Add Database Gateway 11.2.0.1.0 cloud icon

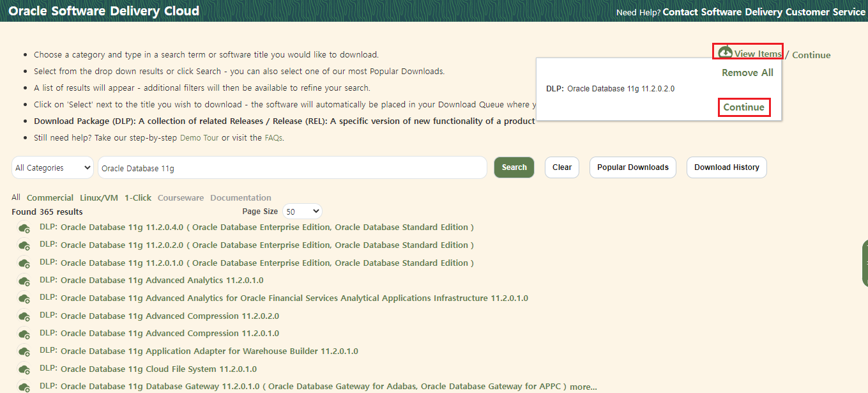click(x=24, y=387)
